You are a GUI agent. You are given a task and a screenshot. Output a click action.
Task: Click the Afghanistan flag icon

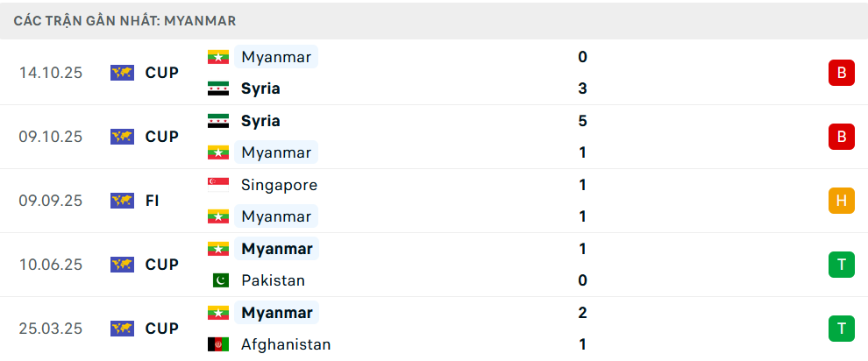point(217,344)
